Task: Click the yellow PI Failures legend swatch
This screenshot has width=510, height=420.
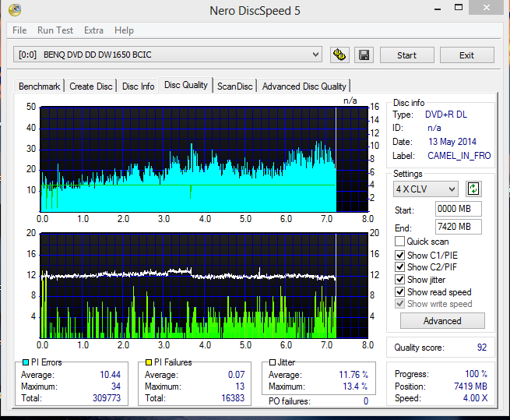Action: (149, 362)
